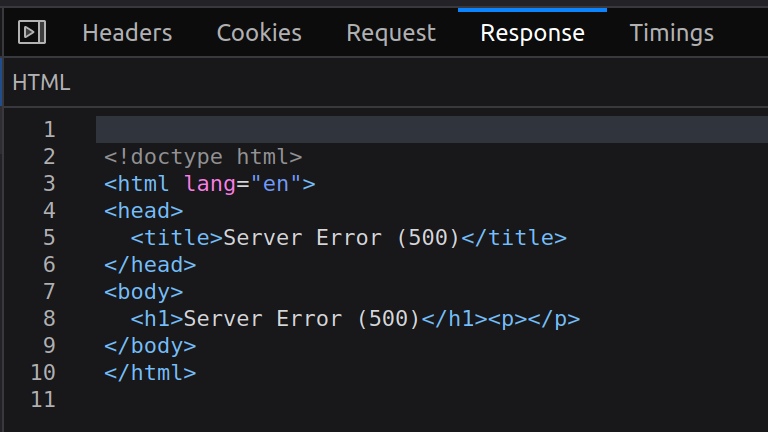
Task: Open the Request tab
Action: point(391,33)
